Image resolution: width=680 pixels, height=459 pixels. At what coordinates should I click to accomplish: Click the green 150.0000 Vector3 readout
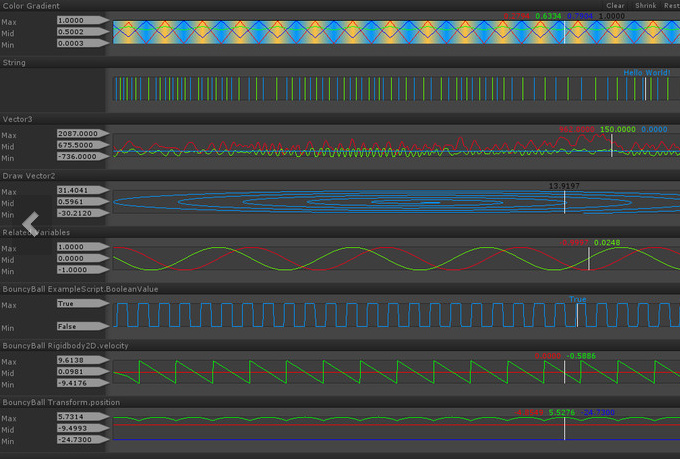[618, 129]
